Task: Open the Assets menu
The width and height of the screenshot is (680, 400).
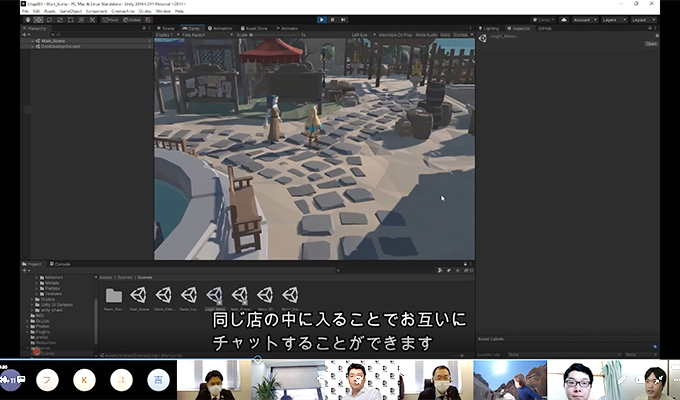Action: [x=50, y=11]
